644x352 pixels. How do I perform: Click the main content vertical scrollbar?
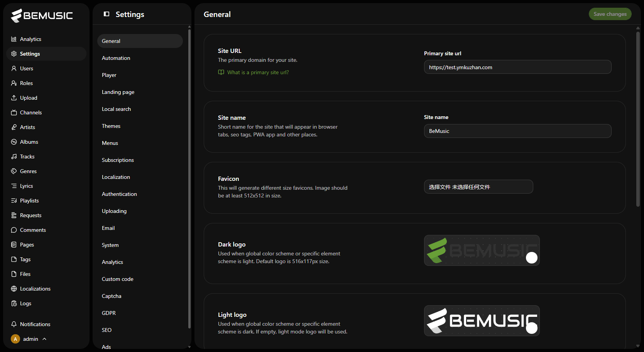pos(638,119)
